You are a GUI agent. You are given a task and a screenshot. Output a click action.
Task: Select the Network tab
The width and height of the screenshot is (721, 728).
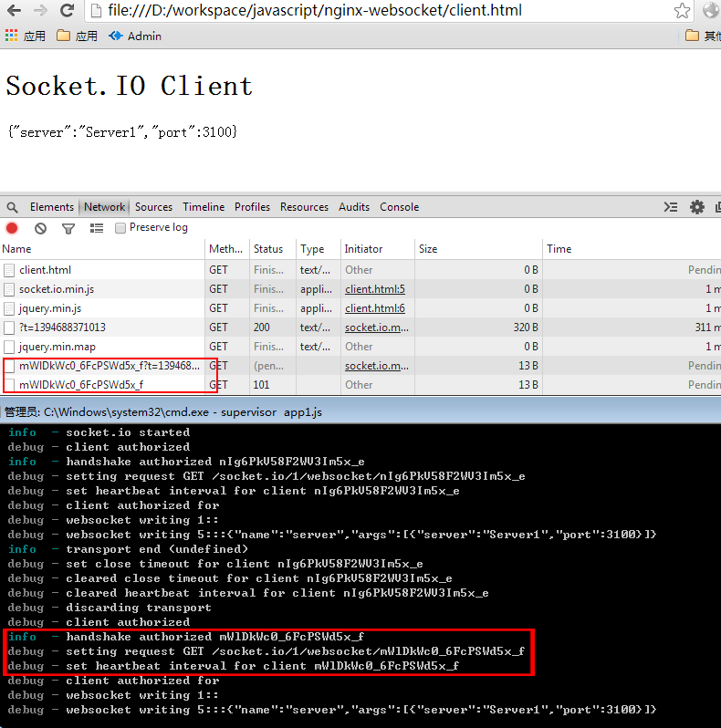[105, 207]
